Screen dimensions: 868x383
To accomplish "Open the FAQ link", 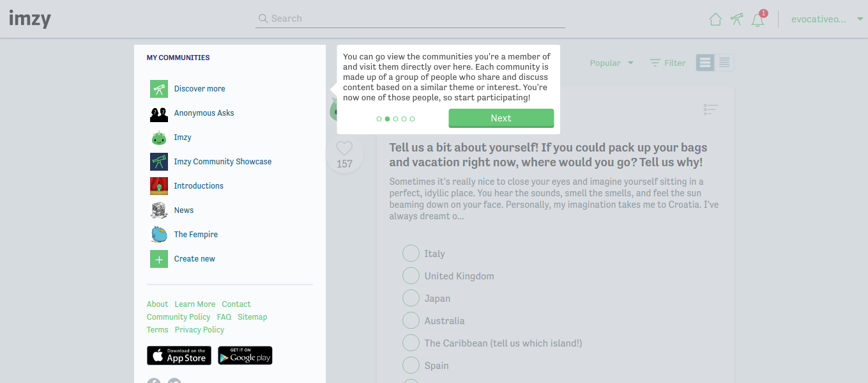I will [x=224, y=317].
